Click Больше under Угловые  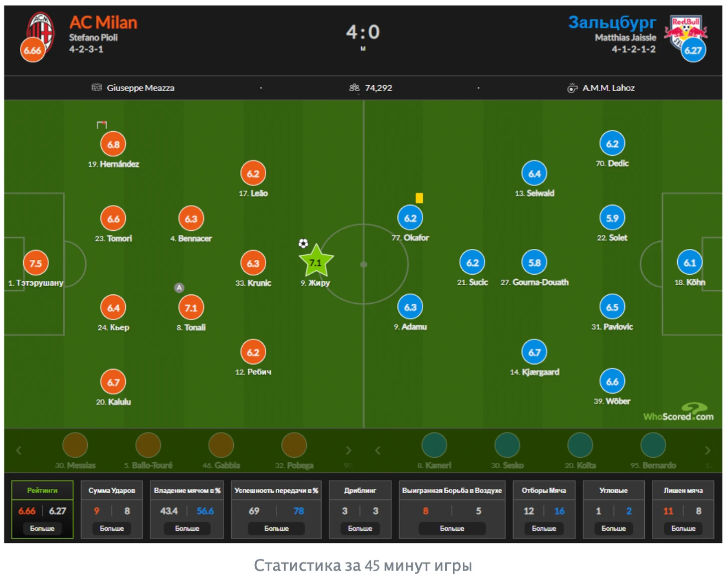(x=613, y=529)
